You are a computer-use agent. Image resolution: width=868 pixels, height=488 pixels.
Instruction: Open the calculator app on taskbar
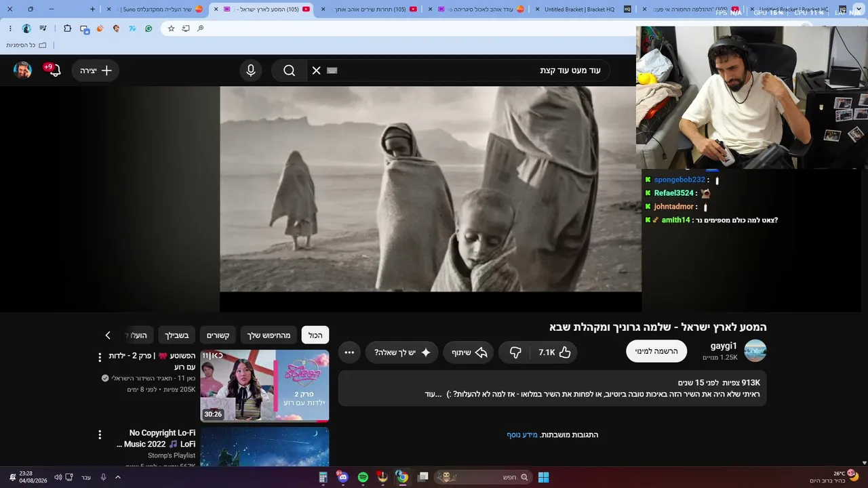point(323,477)
